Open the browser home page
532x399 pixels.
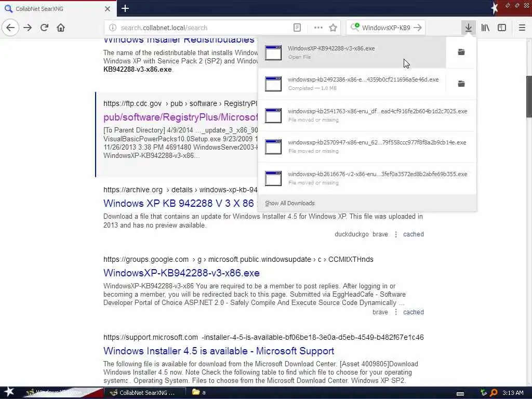(x=61, y=28)
